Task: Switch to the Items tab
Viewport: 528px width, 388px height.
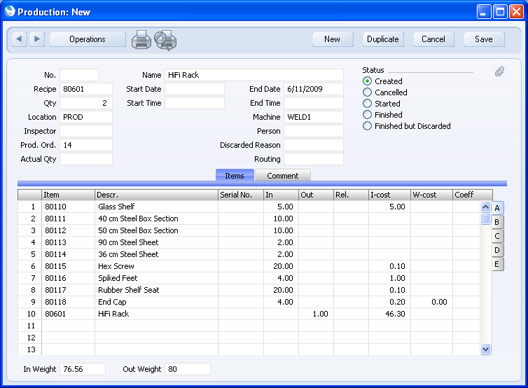Action: click(x=235, y=175)
